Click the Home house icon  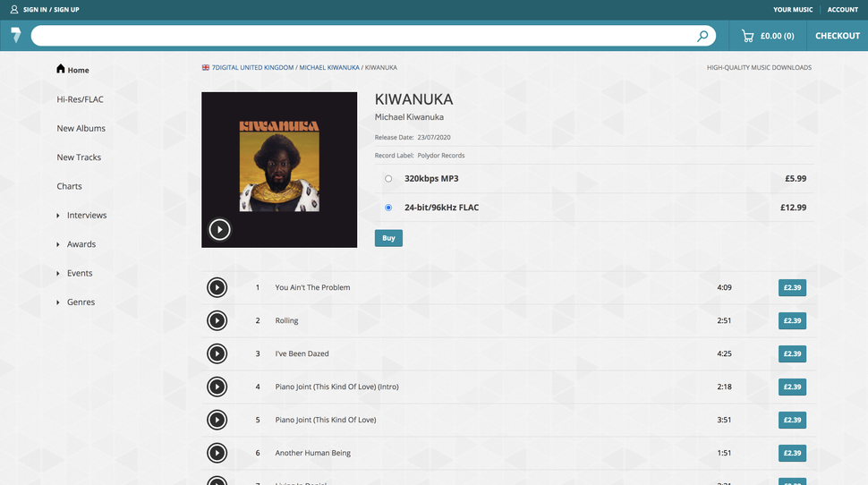[x=60, y=69]
